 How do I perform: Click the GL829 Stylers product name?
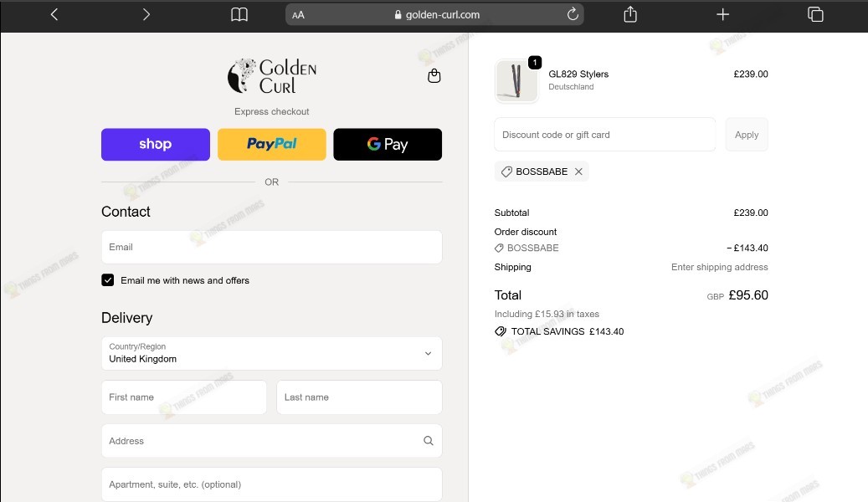(578, 74)
